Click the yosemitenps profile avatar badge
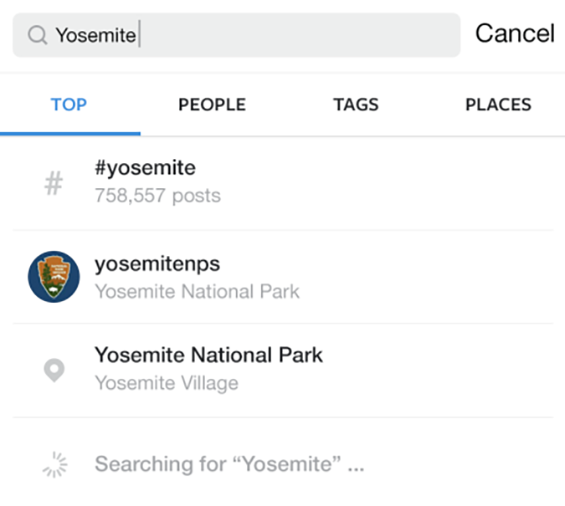This screenshot has height=506, width=565. (54, 277)
